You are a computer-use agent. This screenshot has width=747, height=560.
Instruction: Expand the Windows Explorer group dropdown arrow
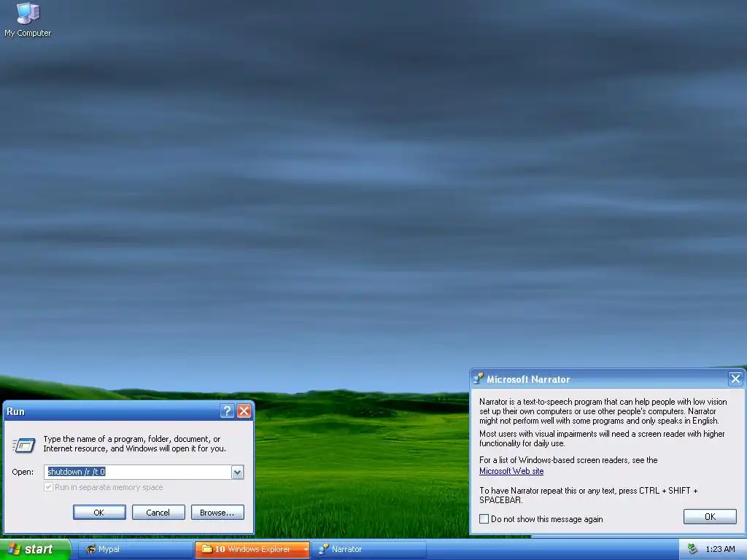pyautogui.click(x=306, y=550)
